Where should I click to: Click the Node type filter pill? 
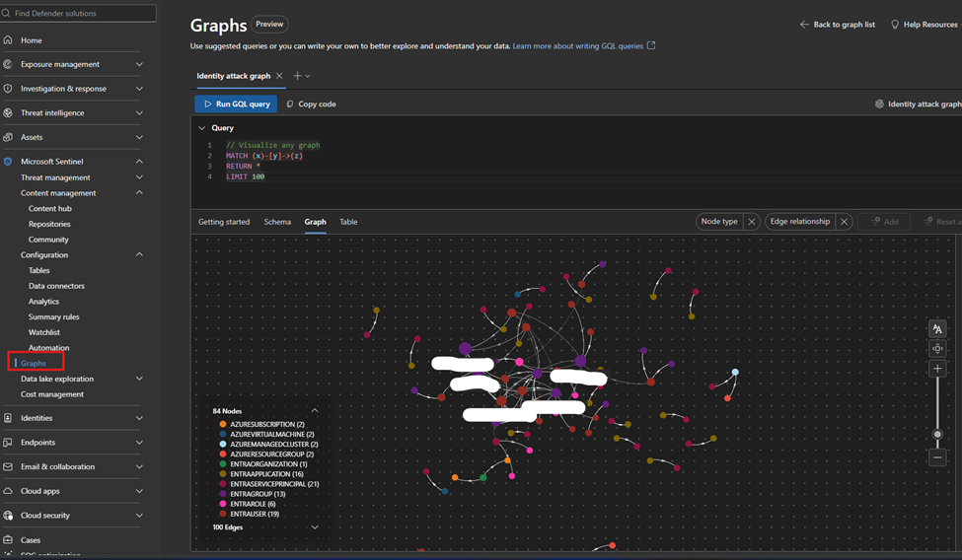[x=719, y=222]
